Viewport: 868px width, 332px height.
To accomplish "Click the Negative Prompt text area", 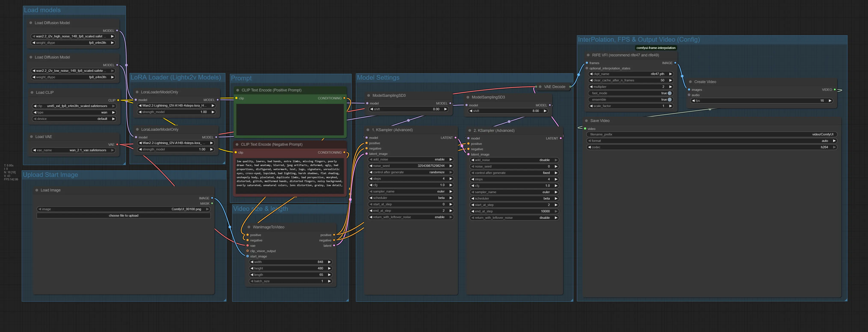I will click(x=290, y=176).
